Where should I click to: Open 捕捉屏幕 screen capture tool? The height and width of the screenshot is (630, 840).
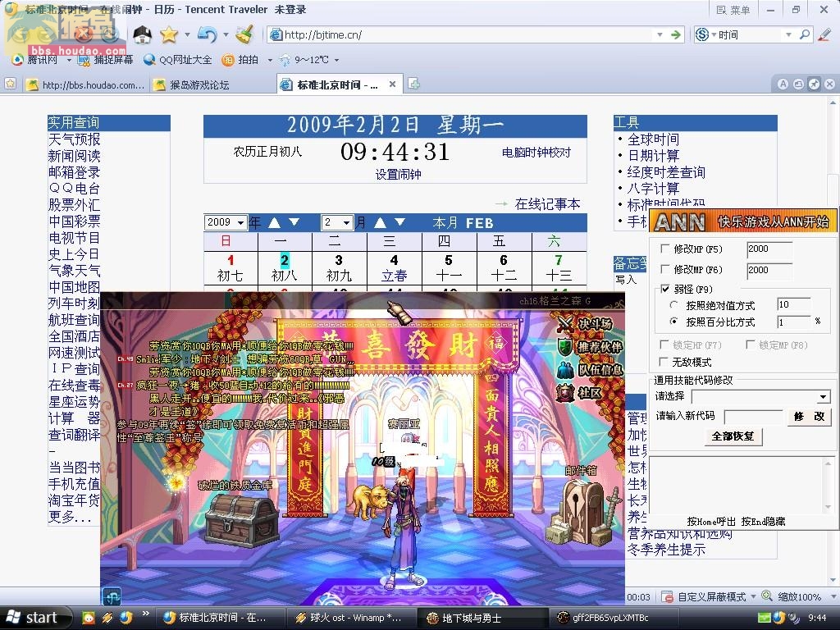pyautogui.click(x=106, y=59)
